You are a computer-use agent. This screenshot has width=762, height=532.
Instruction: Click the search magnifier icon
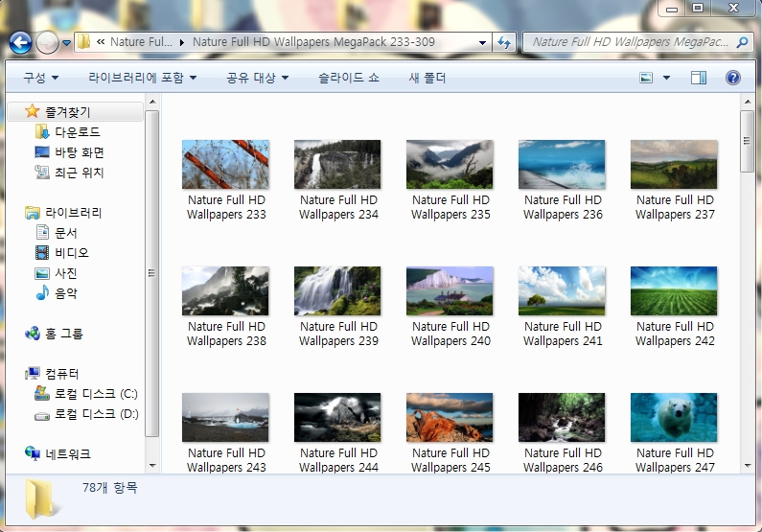741,42
